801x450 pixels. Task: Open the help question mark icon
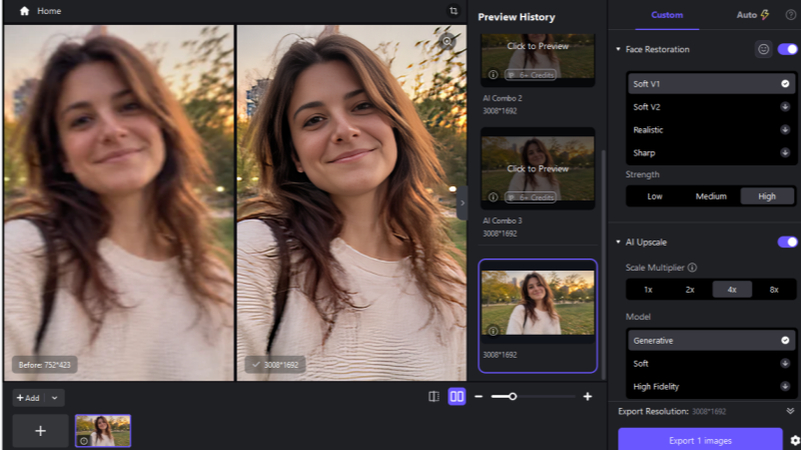click(x=790, y=15)
